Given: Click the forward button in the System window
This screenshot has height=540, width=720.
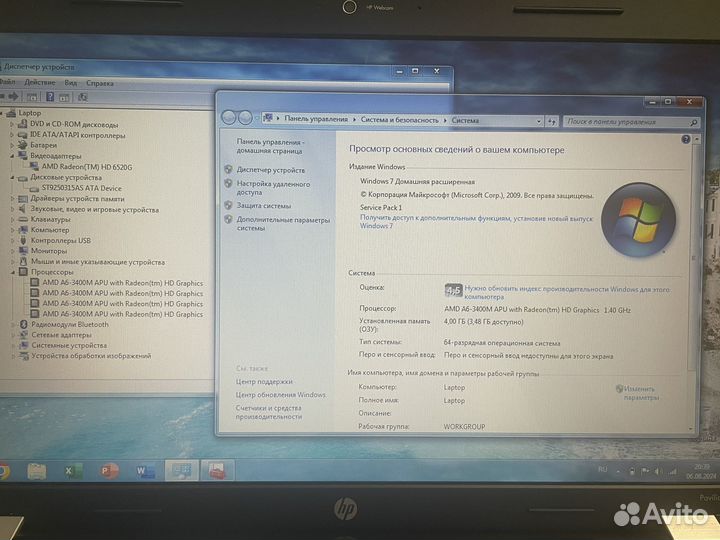Looking at the screenshot, I should pos(245,118).
